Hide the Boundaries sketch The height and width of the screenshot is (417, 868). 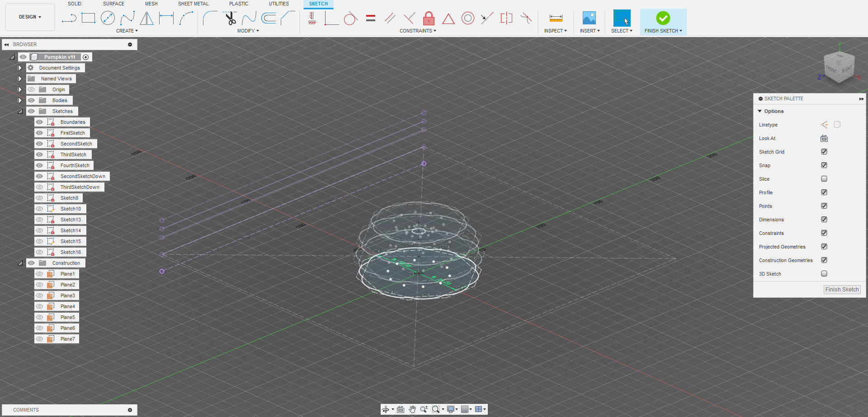pyautogui.click(x=39, y=122)
